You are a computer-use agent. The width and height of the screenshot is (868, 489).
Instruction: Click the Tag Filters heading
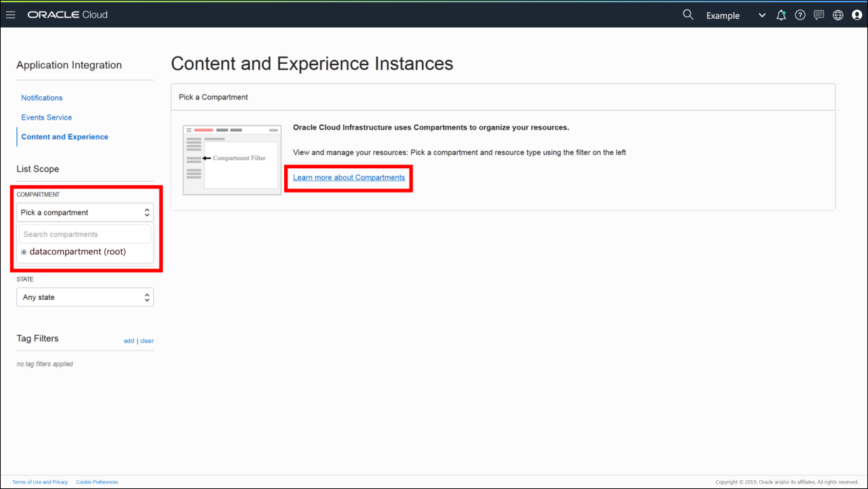click(37, 338)
